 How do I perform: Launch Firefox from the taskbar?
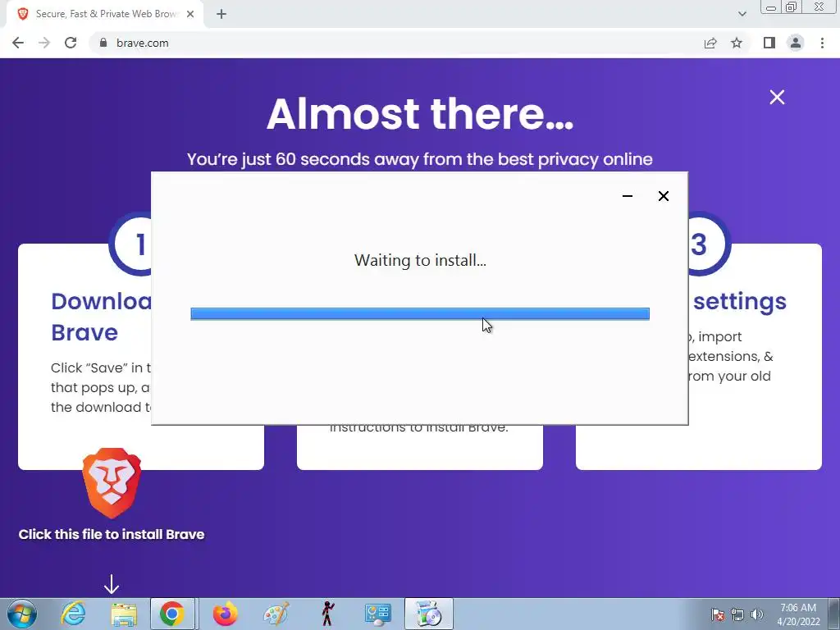pos(225,614)
